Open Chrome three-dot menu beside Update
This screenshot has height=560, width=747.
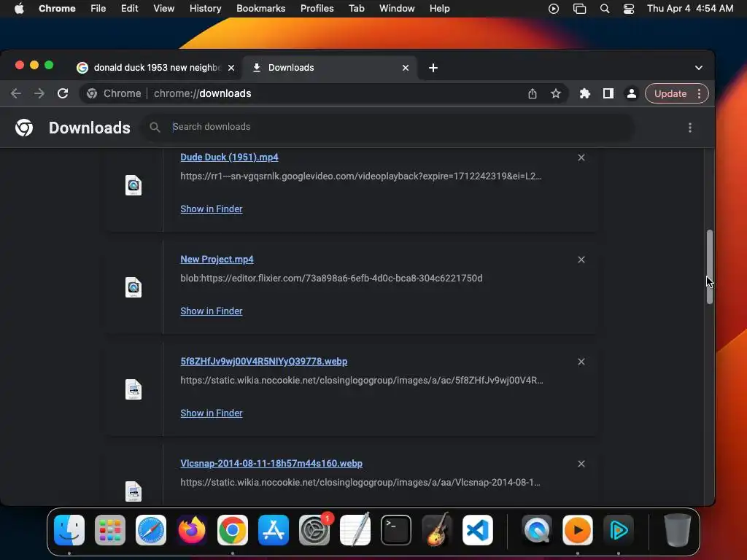pos(699,93)
